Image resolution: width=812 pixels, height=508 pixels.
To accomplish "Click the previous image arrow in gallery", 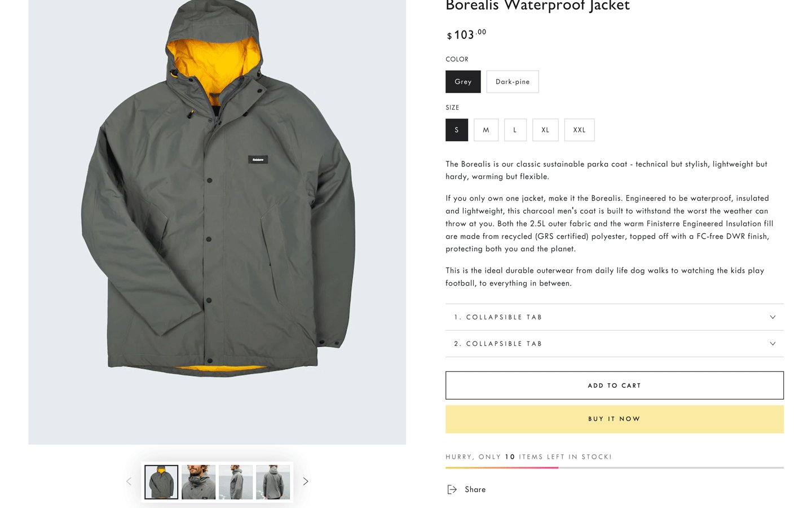I will (129, 481).
